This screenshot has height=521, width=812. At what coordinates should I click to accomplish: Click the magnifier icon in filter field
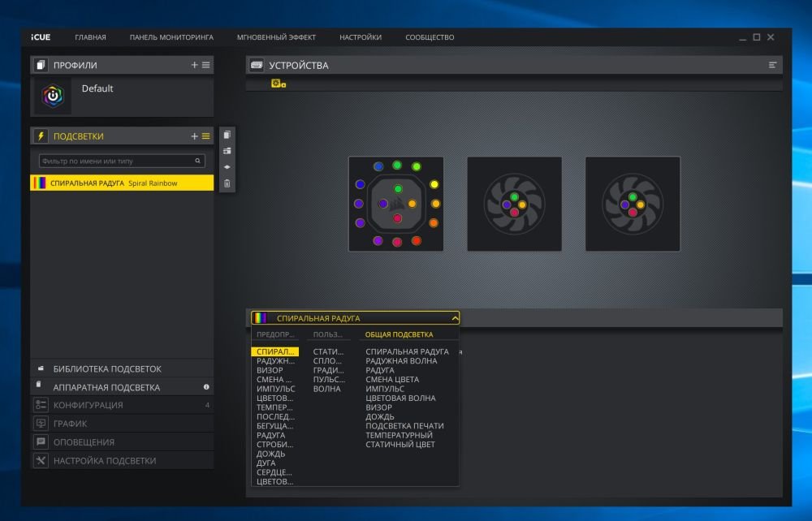coord(197,161)
